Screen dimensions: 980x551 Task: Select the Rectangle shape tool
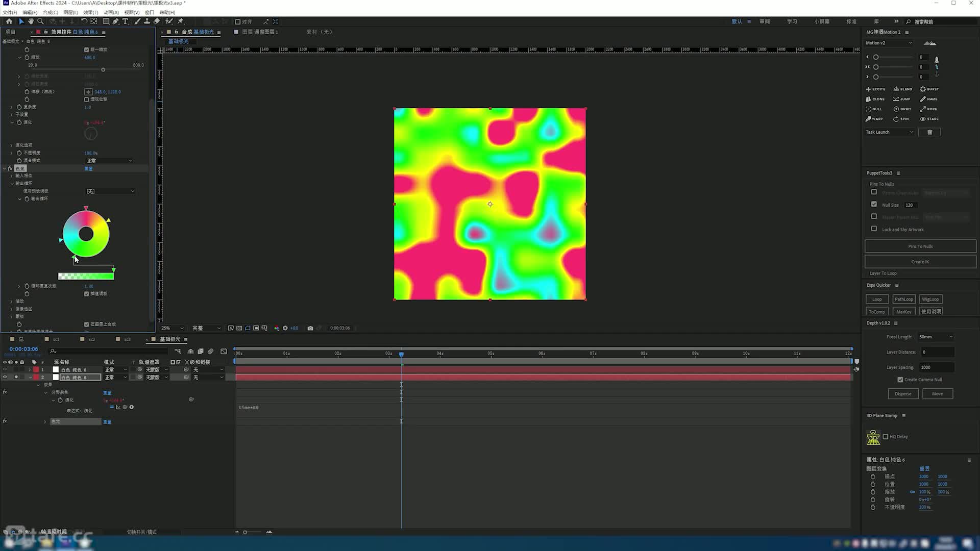coord(106,21)
